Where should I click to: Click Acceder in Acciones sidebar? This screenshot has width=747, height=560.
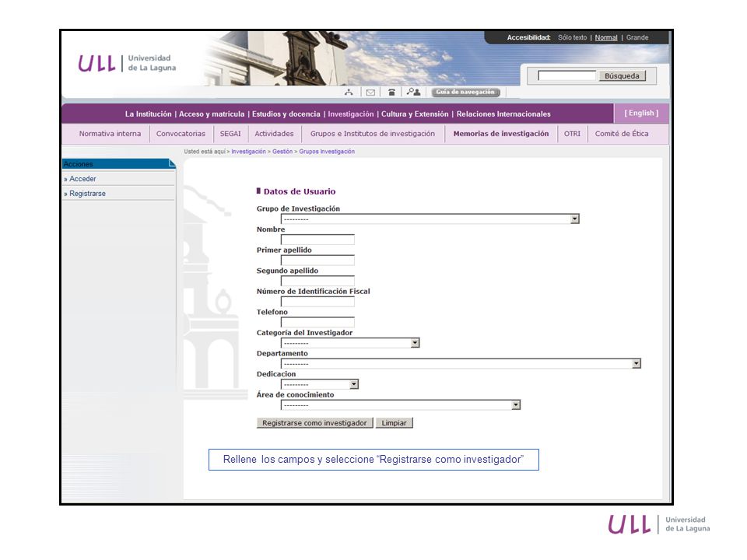tap(83, 179)
